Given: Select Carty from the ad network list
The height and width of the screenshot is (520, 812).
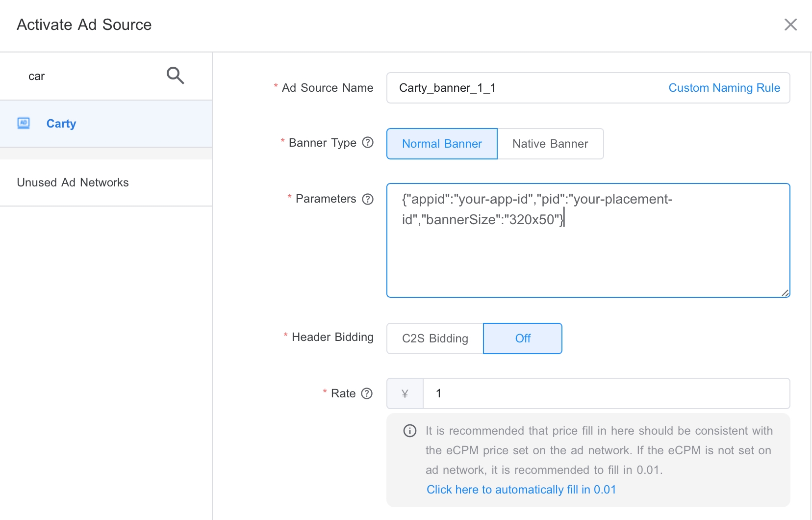Looking at the screenshot, I should (61, 124).
